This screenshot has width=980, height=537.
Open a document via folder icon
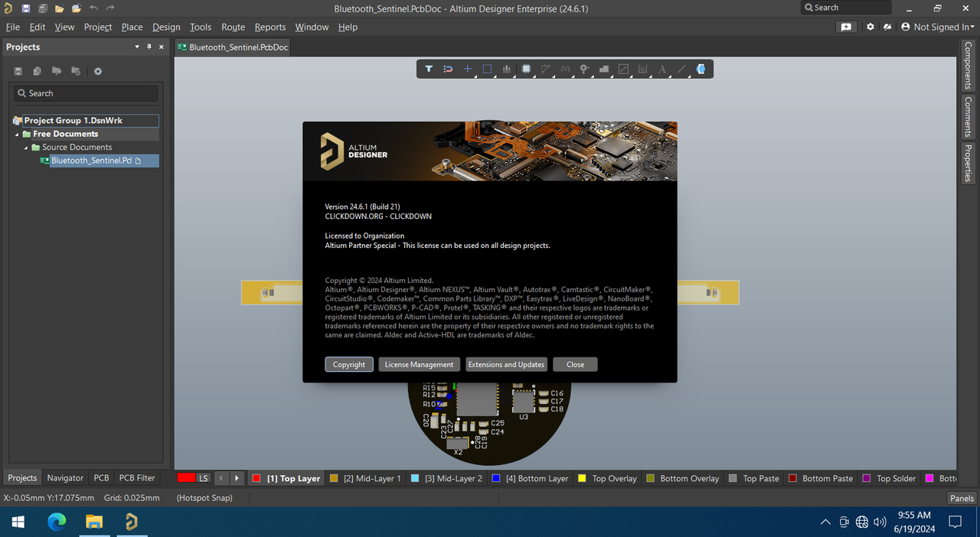point(60,8)
